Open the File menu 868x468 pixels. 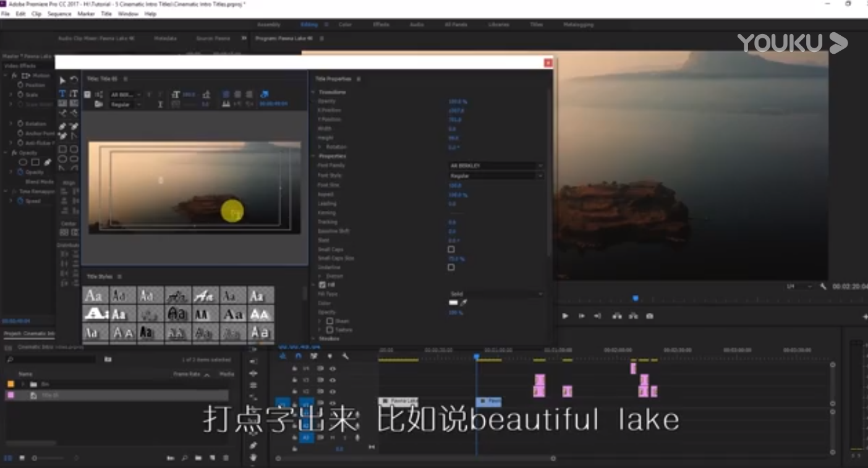click(x=6, y=14)
